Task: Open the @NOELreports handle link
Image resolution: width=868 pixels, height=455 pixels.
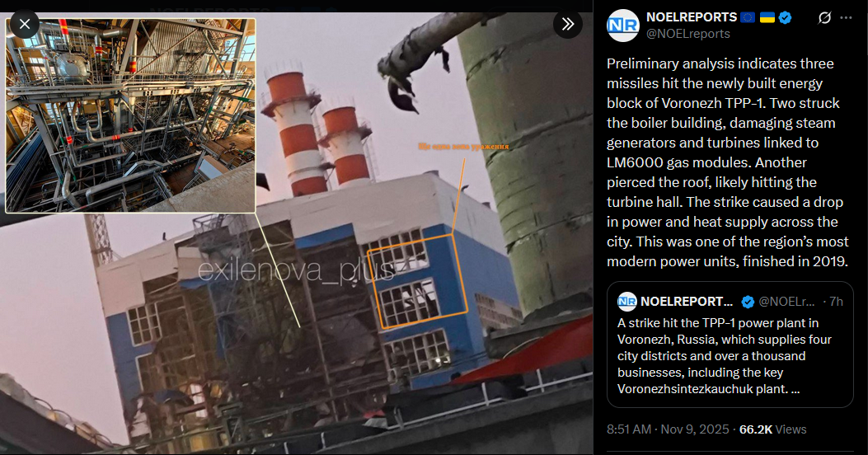Action: (688, 34)
